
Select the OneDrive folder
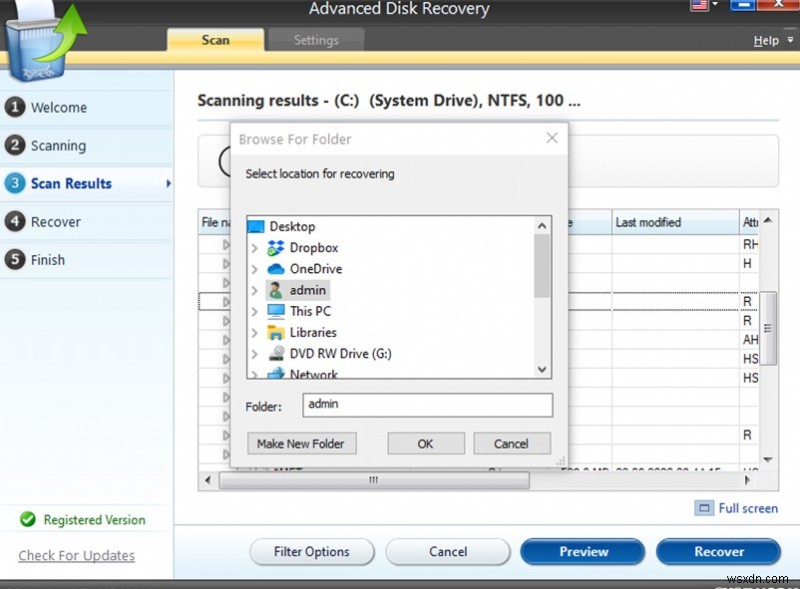click(x=316, y=269)
